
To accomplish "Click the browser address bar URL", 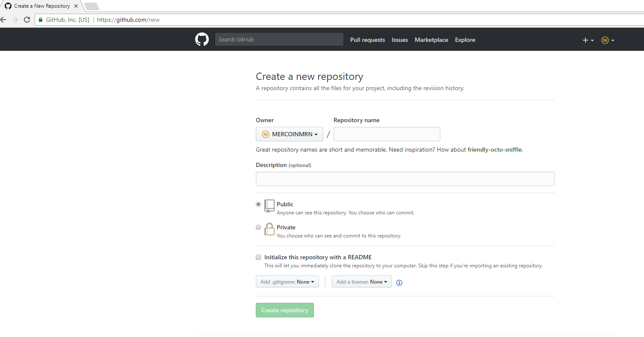I will pyautogui.click(x=128, y=20).
